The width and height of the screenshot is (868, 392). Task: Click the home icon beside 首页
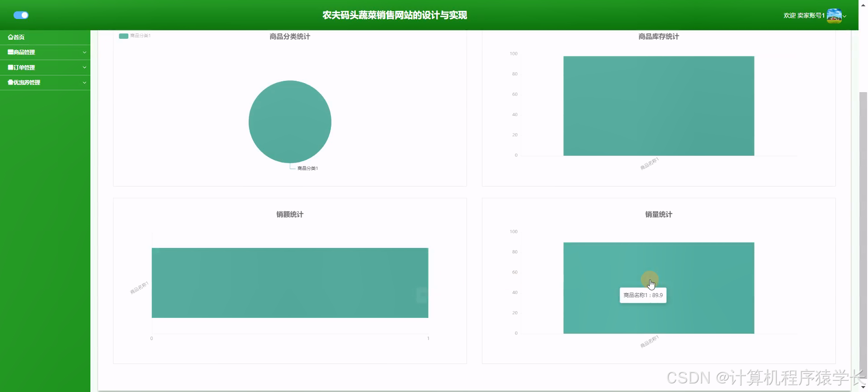(10, 37)
